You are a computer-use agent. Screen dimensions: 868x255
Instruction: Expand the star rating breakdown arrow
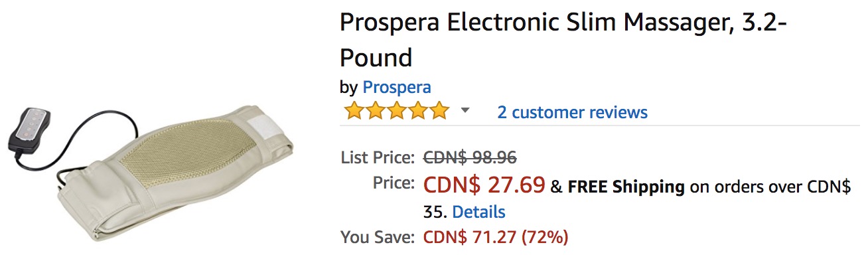click(465, 110)
